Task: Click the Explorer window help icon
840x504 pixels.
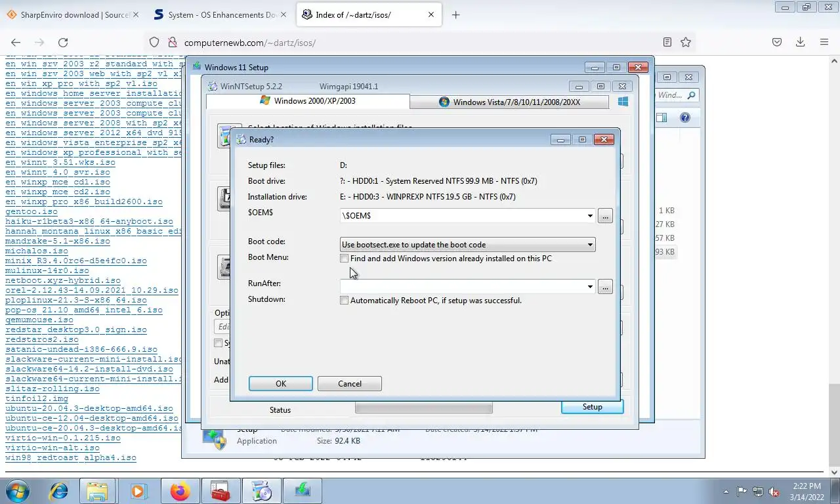Action: [x=685, y=117]
